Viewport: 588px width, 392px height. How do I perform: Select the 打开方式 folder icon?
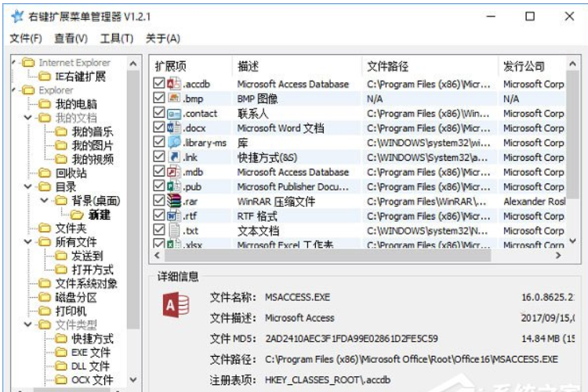point(60,270)
